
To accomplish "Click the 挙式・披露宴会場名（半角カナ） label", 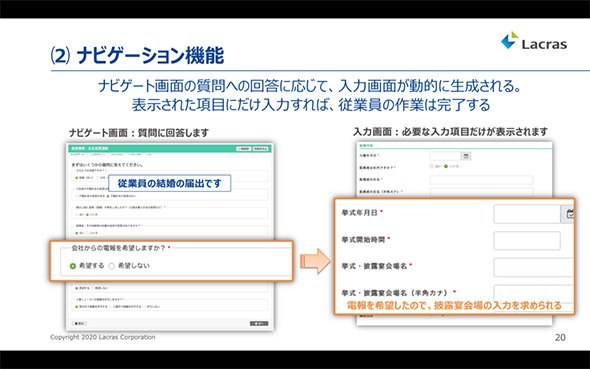I will coord(395,293).
